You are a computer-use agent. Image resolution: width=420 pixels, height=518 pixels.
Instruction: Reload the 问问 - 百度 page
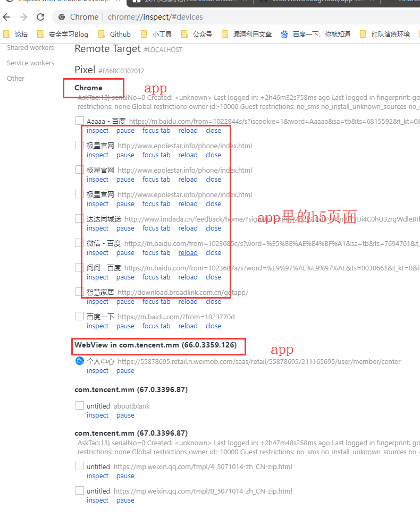(188, 277)
